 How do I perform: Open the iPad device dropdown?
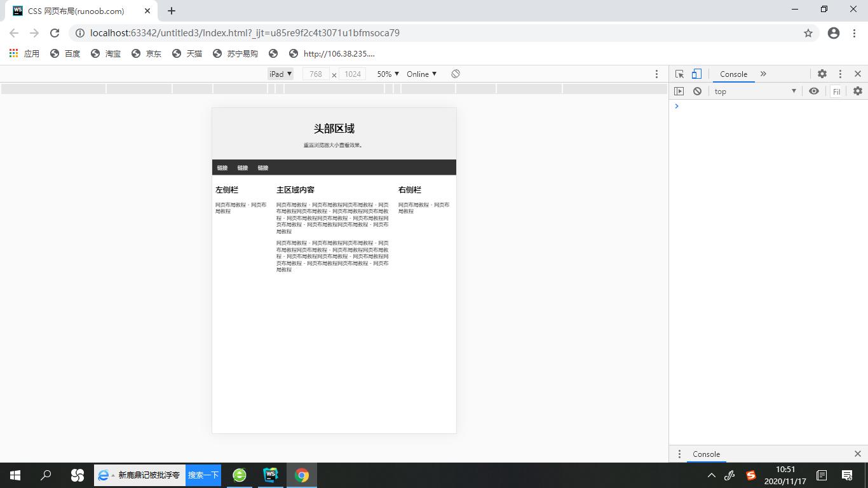(x=280, y=74)
